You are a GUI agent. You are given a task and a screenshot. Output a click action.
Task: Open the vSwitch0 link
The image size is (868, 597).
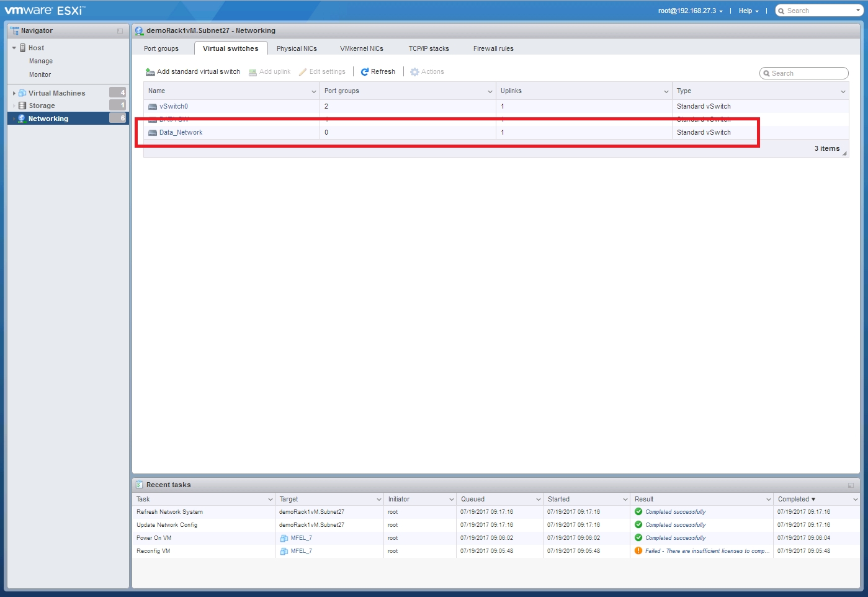174,107
